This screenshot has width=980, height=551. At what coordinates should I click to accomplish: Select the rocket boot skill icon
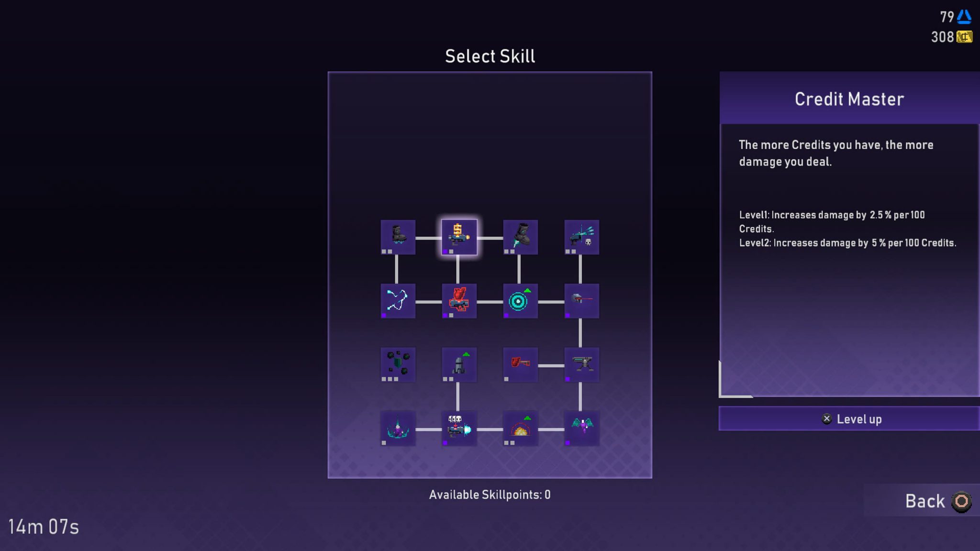(x=520, y=237)
